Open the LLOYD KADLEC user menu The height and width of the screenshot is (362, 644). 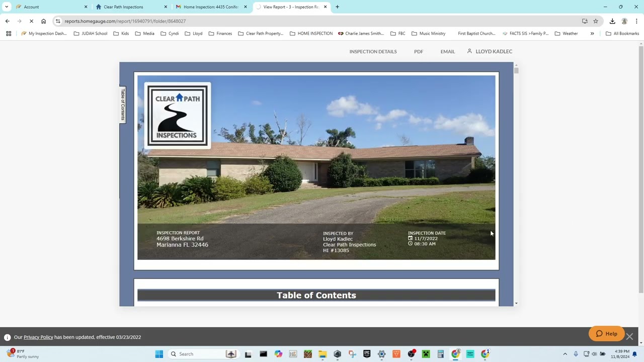point(490,51)
